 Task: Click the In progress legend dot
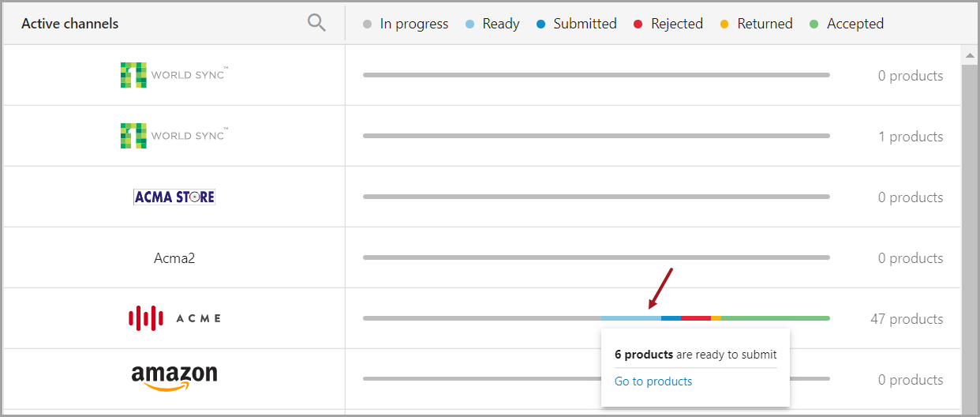(x=367, y=24)
